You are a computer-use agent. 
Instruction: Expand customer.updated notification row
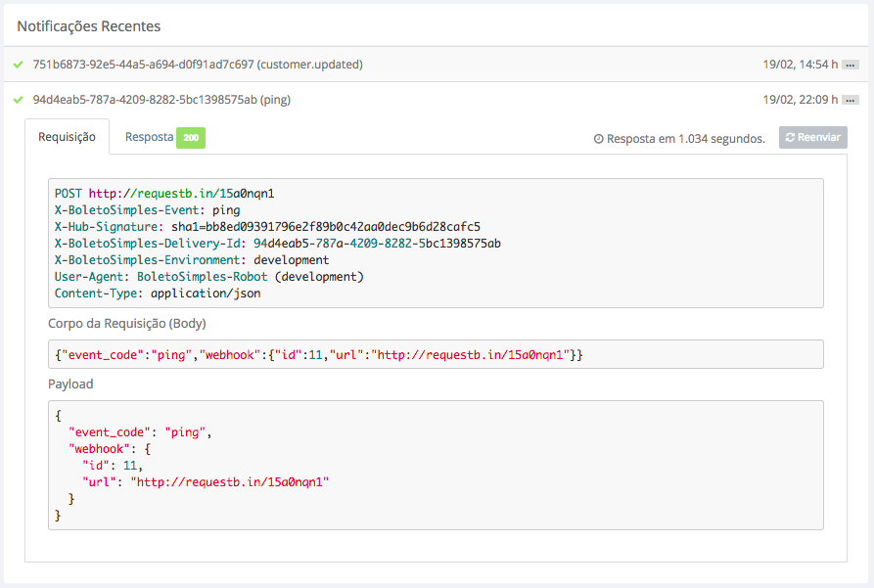click(437, 65)
